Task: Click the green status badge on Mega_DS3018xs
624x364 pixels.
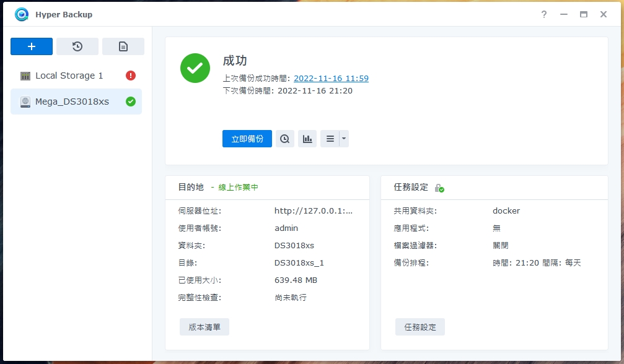Action: point(131,102)
